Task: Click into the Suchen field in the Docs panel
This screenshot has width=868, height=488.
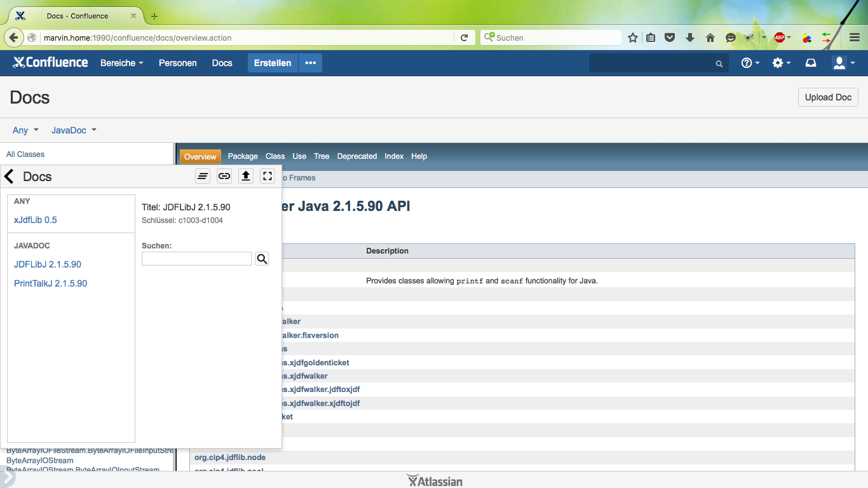Action: (x=197, y=259)
